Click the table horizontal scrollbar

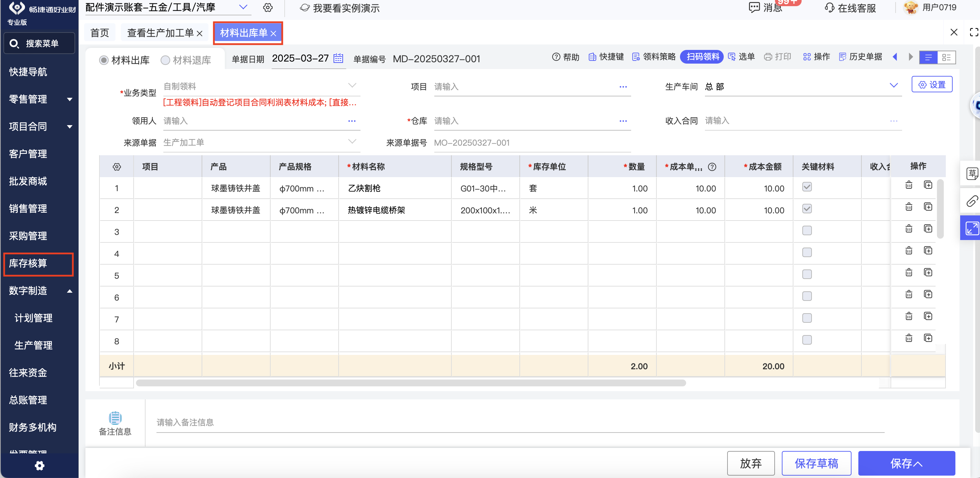(411, 383)
